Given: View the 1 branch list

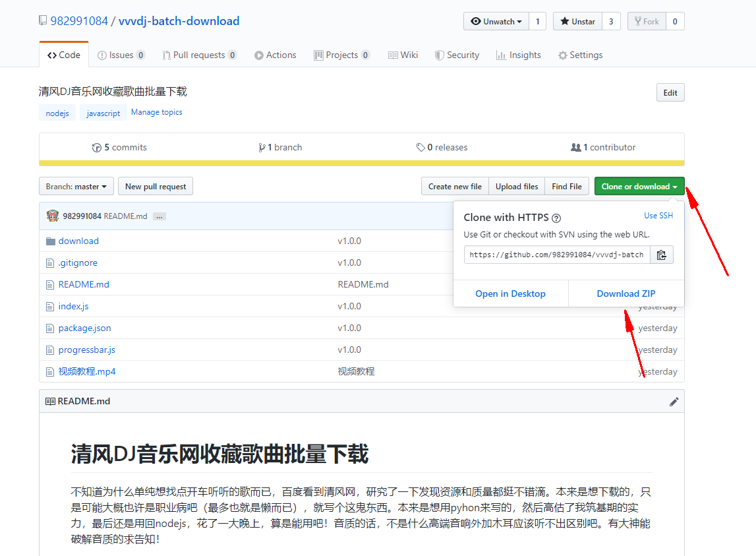Looking at the screenshot, I should click(280, 147).
